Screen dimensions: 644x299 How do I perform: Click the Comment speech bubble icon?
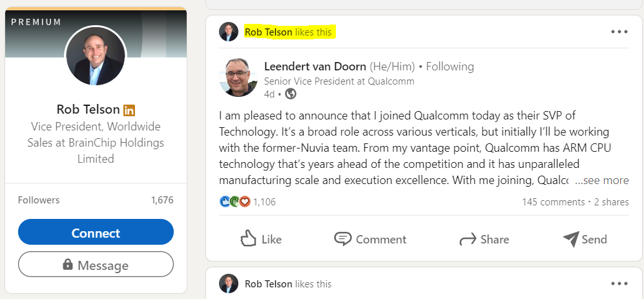point(342,239)
